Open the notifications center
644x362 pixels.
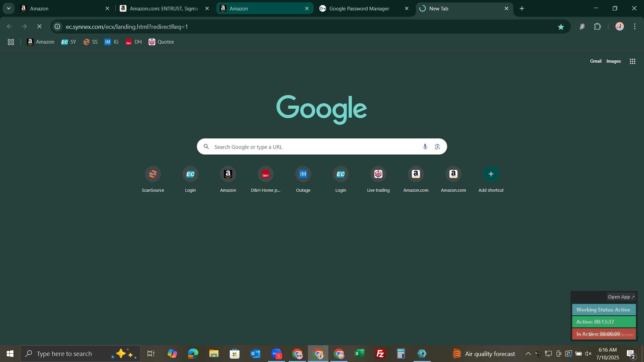(631, 354)
